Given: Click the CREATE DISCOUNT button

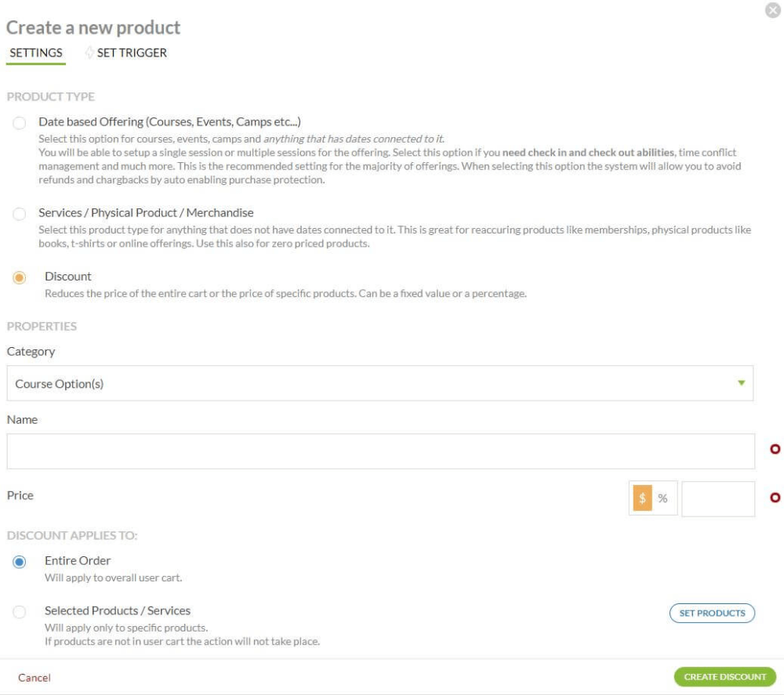Looking at the screenshot, I should (724, 677).
